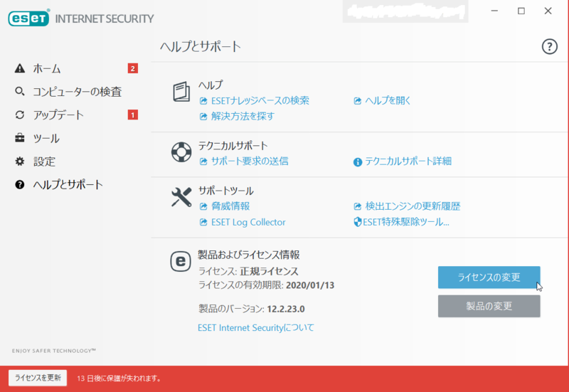The height and width of the screenshot is (392, 569).
Task: Click the external-link icon before サポート要求の送信
Action: [x=203, y=161]
